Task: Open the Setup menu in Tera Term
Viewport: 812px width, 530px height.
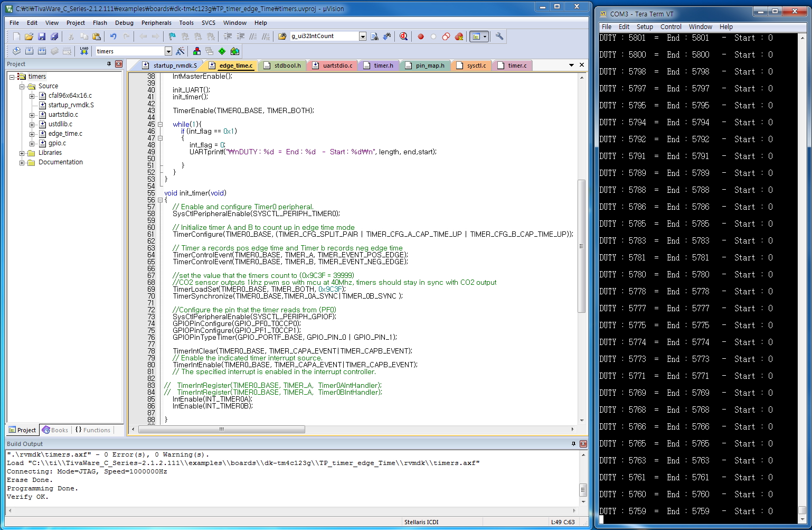Action: [645, 27]
